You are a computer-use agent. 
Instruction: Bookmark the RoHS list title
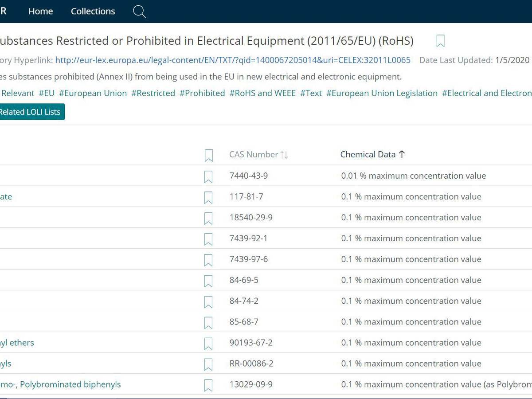[x=440, y=41]
